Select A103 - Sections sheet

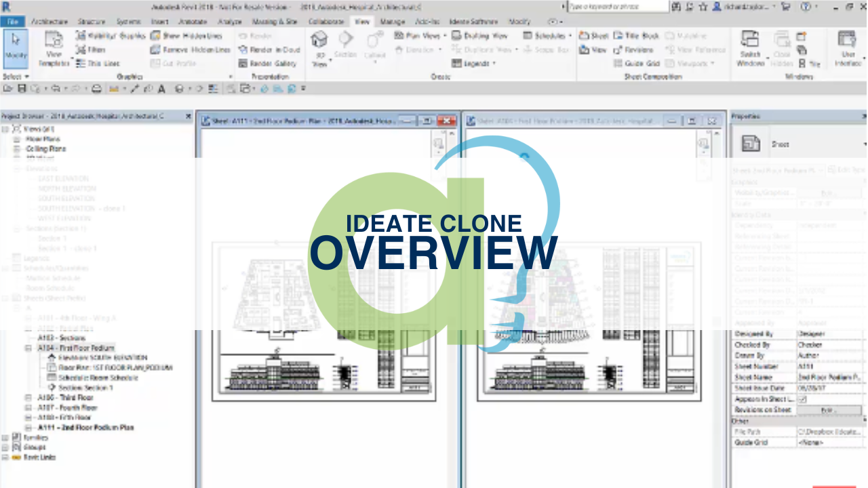61,338
